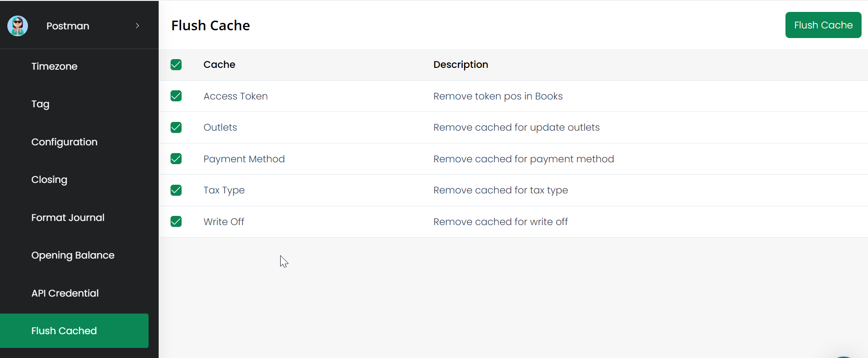
Task: Toggle the select-all cache checkbox in header
Action: 176,65
